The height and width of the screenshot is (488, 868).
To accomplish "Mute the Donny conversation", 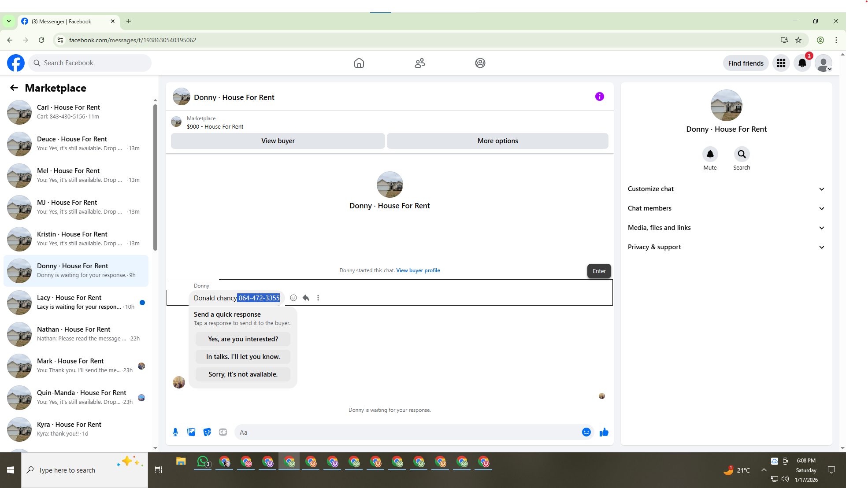I will (x=710, y=155).
